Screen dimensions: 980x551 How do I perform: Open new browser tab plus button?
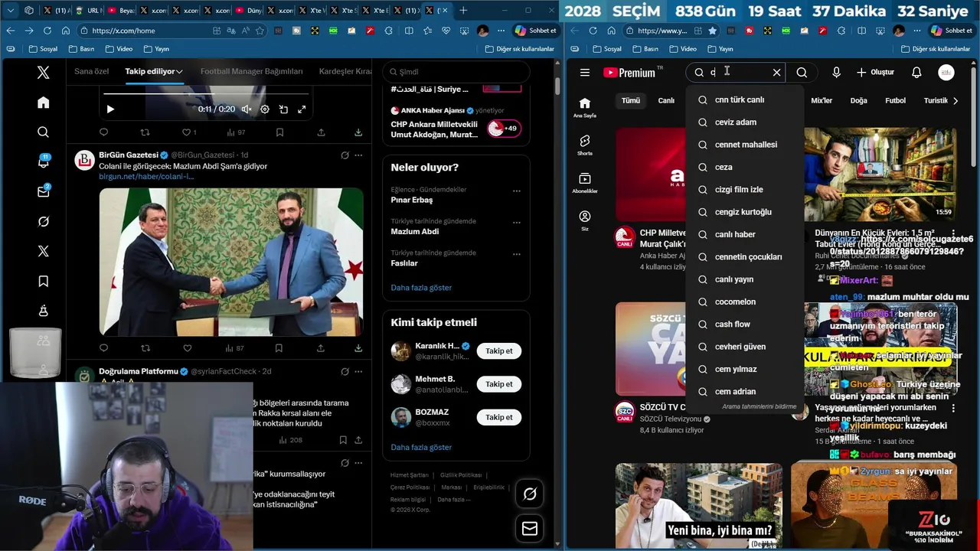(463, 10)
